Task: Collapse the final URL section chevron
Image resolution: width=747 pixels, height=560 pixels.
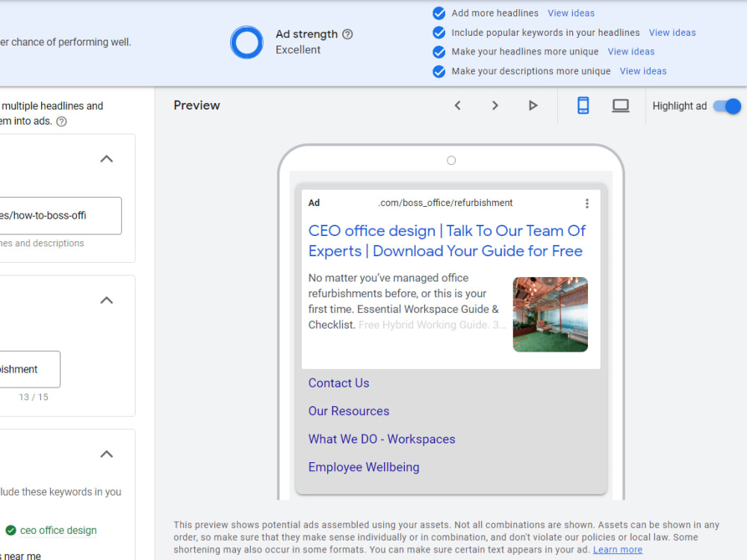Action: 107,158
